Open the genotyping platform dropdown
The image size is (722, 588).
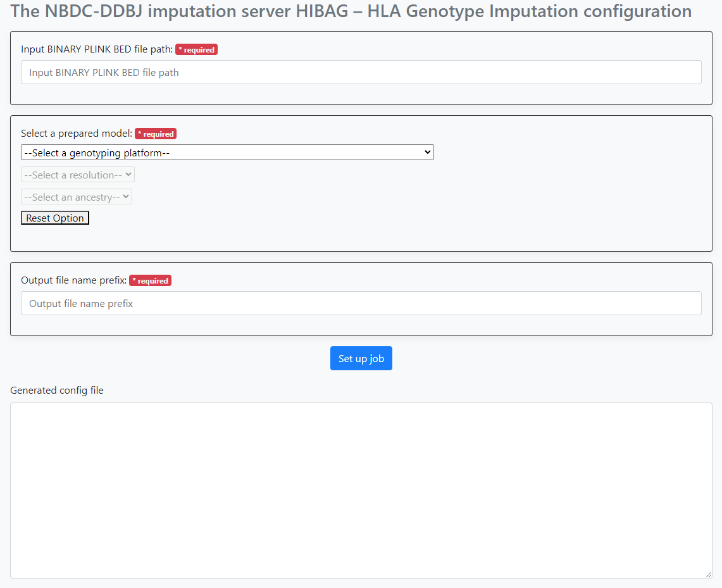pos(227,153)
